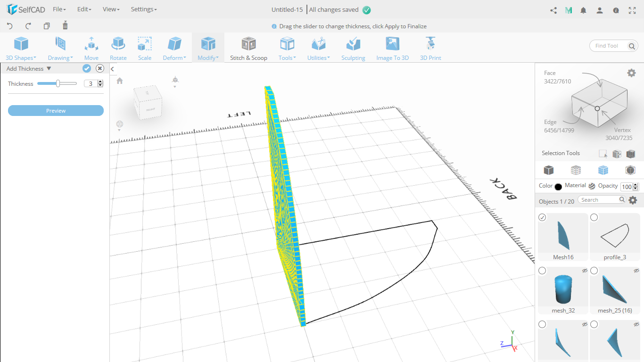The image size is (644, 362).
Task: Choose transparent view mode
Action: (630, 170)
